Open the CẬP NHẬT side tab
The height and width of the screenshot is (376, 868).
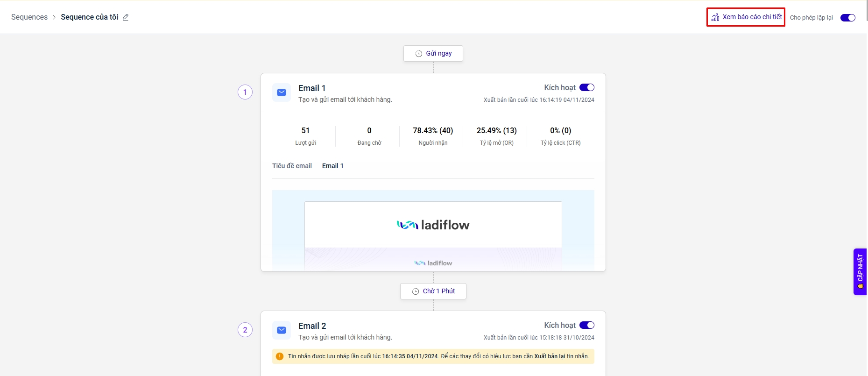(860, 271)
